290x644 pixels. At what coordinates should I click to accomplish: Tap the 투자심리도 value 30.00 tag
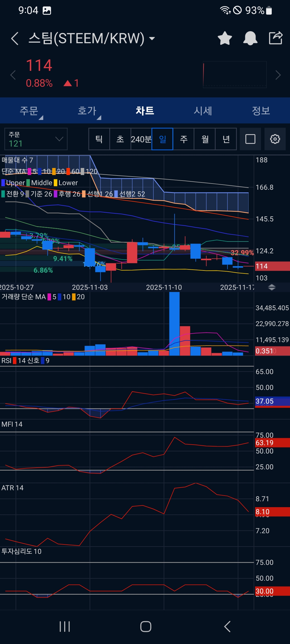[x=272, y=591]
